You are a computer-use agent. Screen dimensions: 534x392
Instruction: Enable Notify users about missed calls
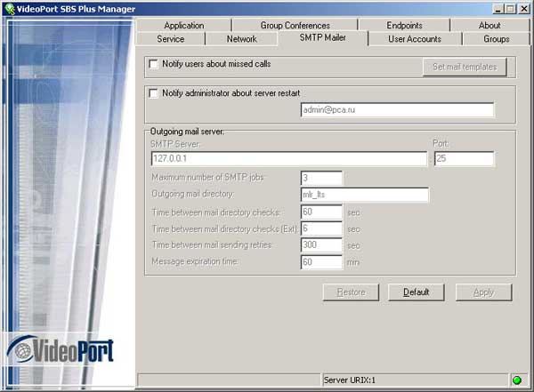click(x=154, y=64)
